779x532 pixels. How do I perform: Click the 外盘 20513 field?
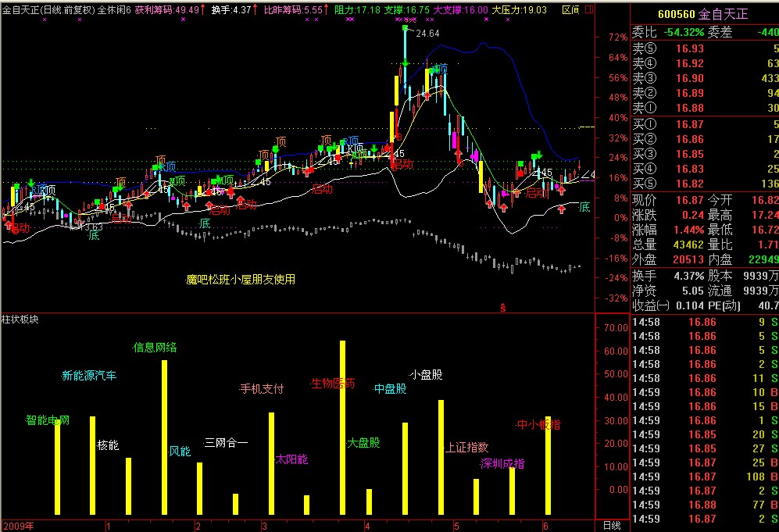(668, 260)
